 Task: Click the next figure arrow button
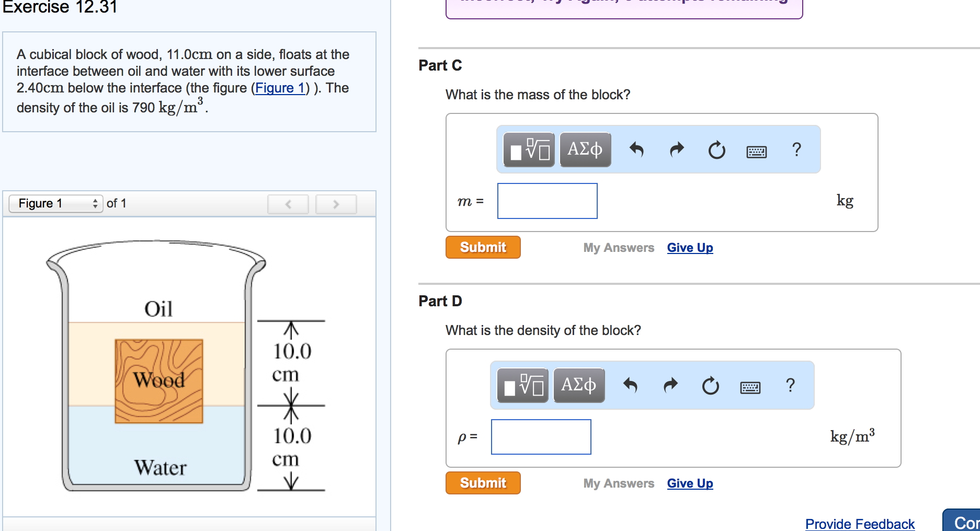pos(336,204)
